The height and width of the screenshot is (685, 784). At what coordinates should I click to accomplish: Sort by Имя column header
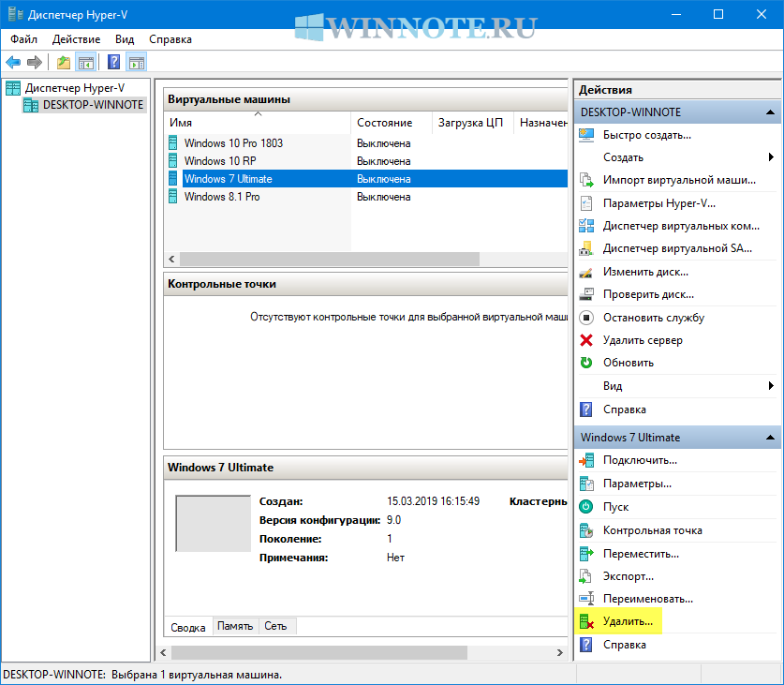tap(258, 123)
